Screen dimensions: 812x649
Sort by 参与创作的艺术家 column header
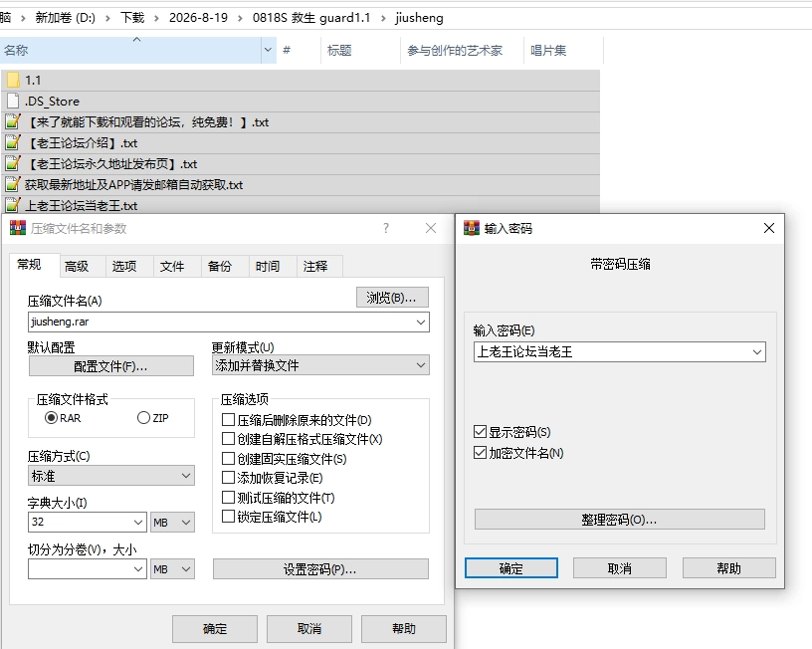pyautogui.click(x=462, y=50)
